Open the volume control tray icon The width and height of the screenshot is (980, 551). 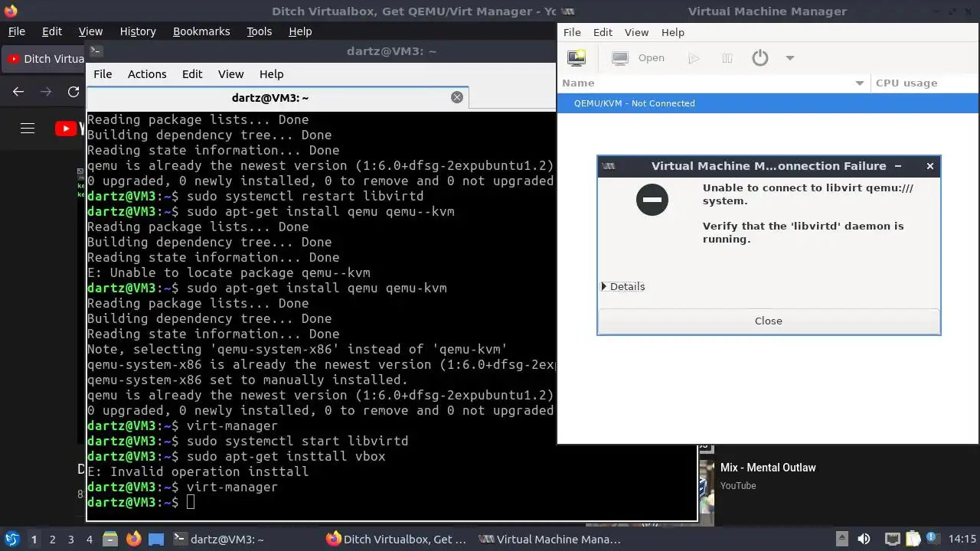864,540
